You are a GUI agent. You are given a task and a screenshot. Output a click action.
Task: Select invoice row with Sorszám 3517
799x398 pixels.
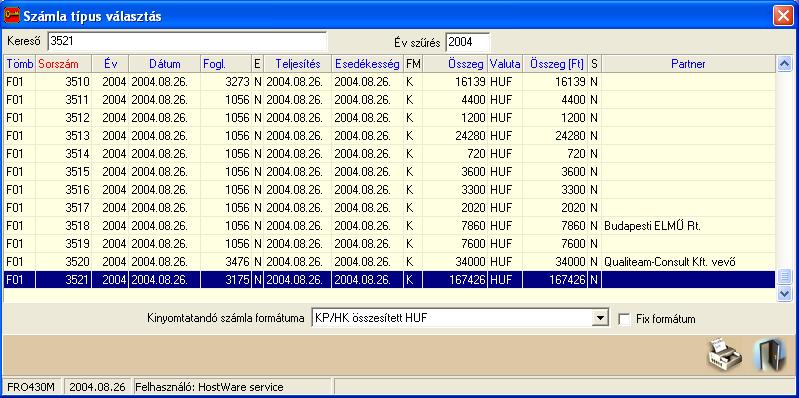[389, 208]
